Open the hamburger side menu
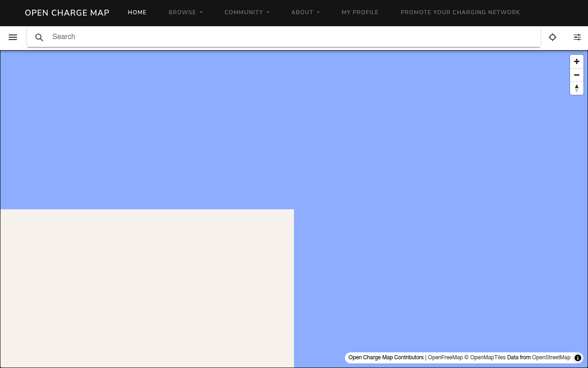Image resolution: width=588 pixels, height=368 pixels. pyautogui.click(x=13, y=37)
